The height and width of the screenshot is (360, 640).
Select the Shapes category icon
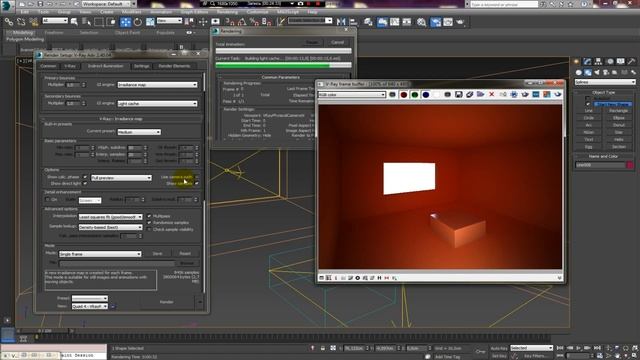click(x=588, y=72)
